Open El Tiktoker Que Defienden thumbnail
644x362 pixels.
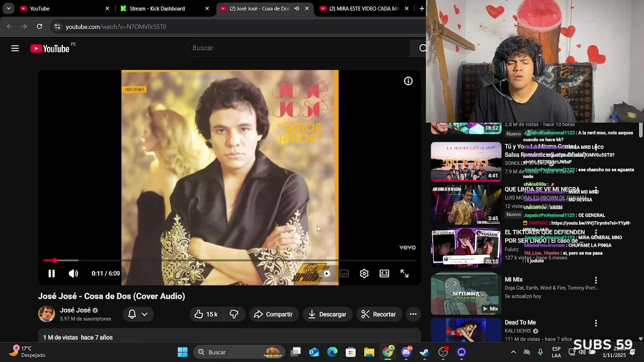pos(466,248)
